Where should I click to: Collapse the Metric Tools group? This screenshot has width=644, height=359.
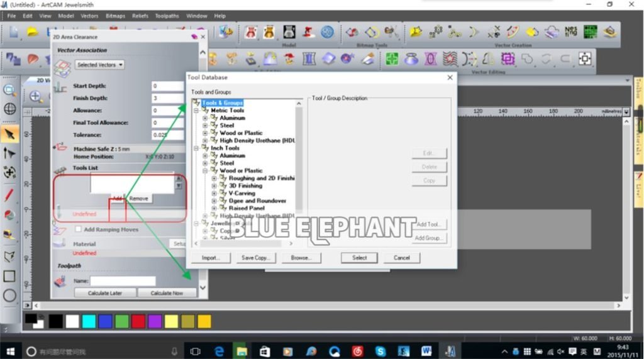(x=196, y=111)
